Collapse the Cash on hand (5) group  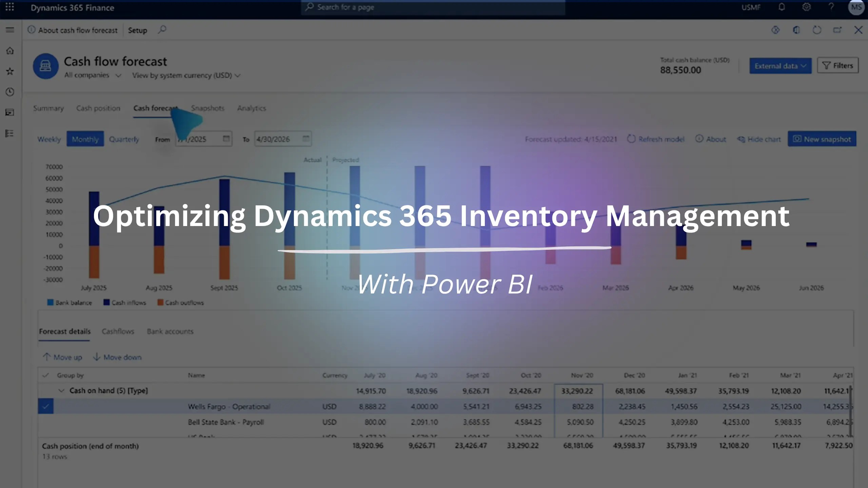tap(61, 391)
